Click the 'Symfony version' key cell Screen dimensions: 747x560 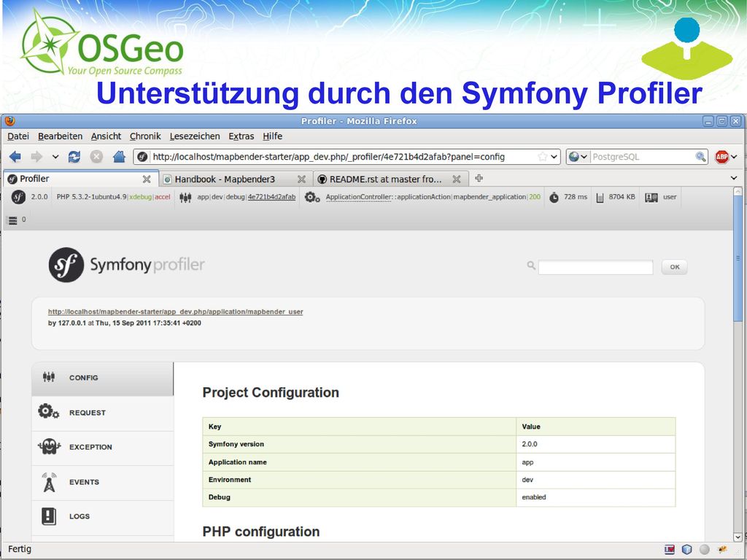point(359,444)
